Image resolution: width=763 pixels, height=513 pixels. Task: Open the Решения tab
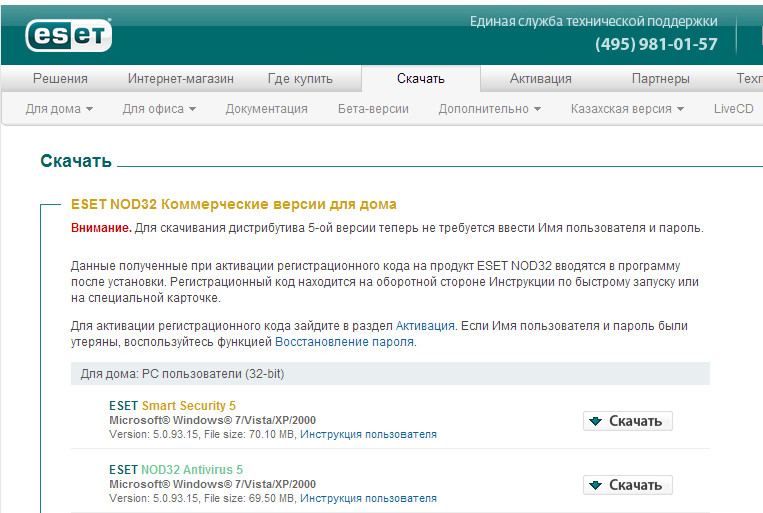pos(60,78)
